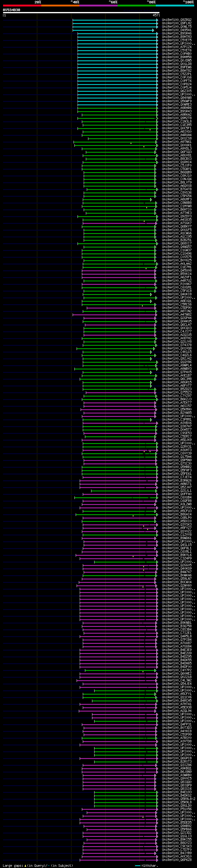Click hit label UniRef100_A7SGK7

177,223
